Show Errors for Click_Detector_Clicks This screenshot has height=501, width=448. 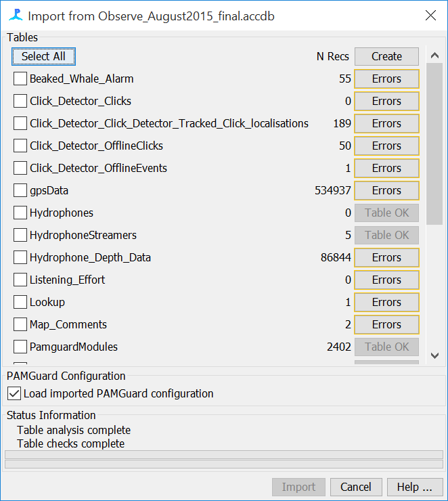pos(386,102)
